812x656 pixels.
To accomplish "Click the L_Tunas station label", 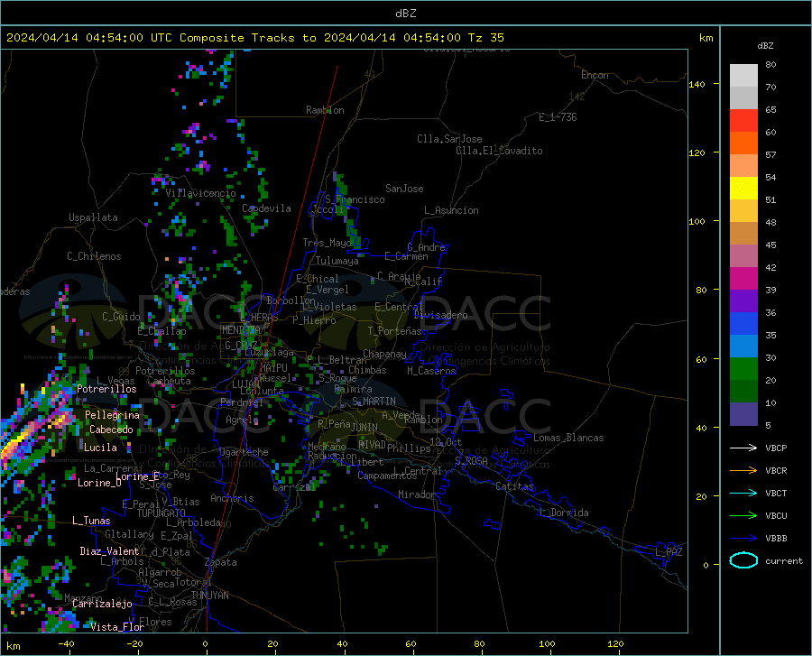I will click(92, 521).
